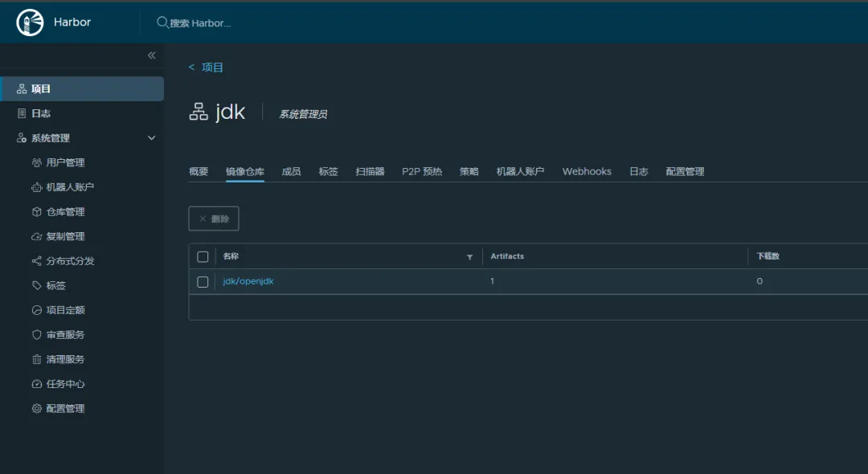Open the Webhooks tab

point(587,171)
